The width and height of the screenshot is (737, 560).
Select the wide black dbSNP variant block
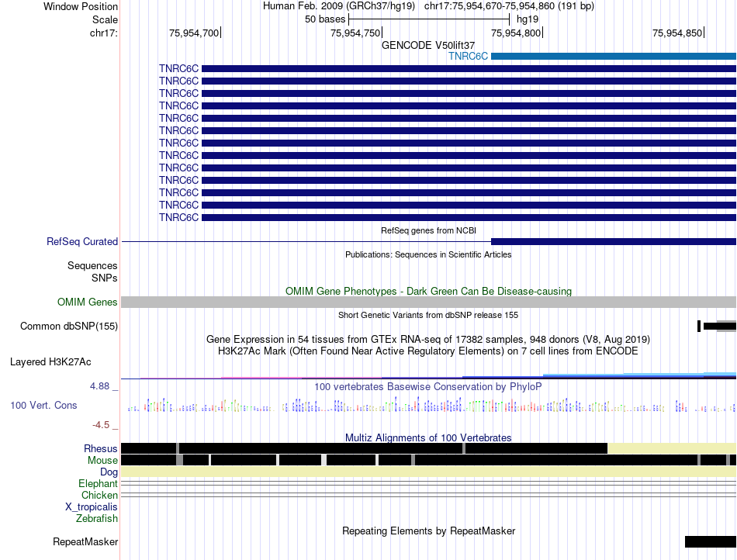click(720, 326)
